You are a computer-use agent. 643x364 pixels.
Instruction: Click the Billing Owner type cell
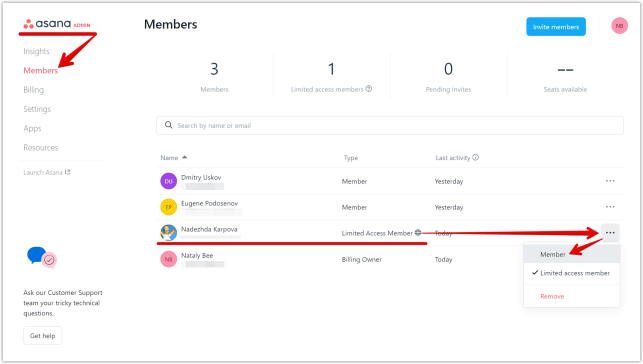(362, 259)
